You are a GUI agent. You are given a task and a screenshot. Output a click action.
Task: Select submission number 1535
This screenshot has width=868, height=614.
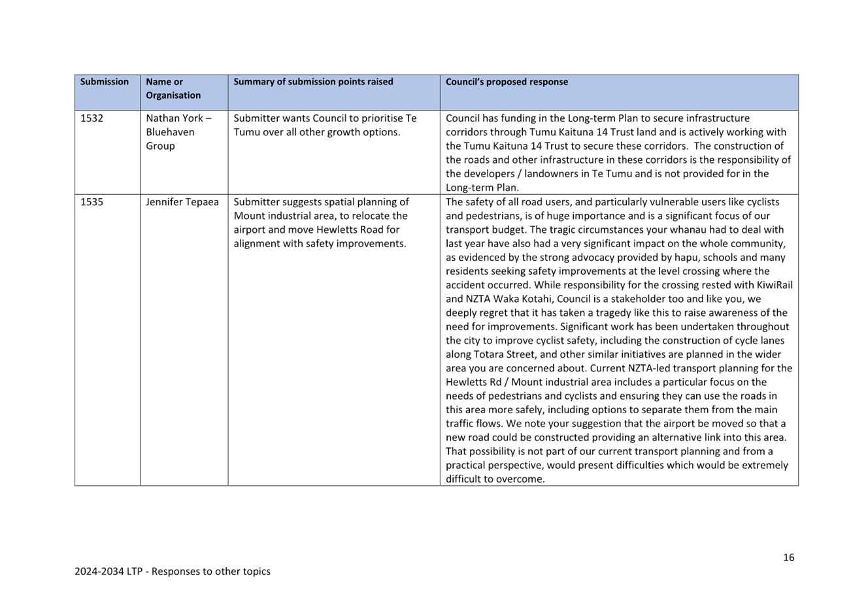[x=92, y=202]
